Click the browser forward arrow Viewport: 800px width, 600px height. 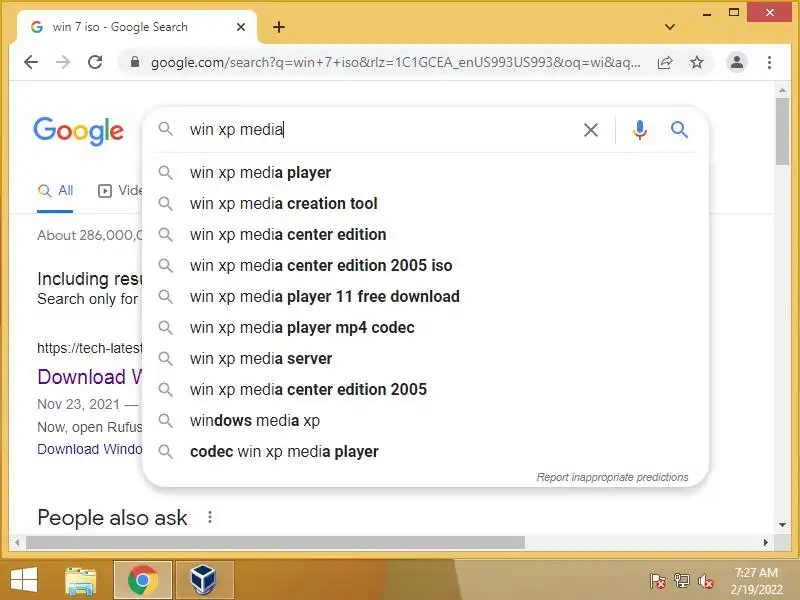63,62
